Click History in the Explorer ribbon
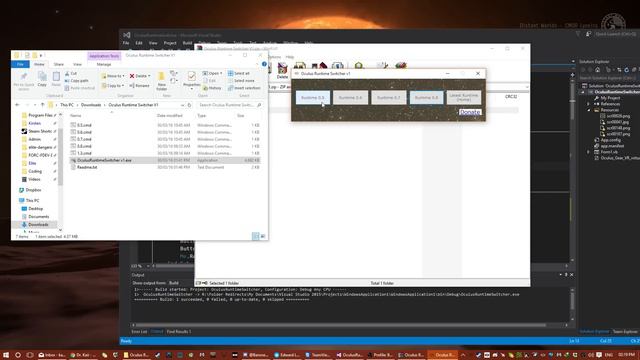The width and height of the screenshot is (640, 360). [x=212, y=88]
